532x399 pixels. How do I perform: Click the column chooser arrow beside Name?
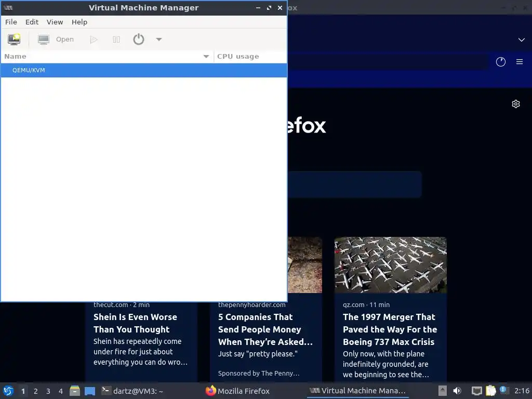206,56
